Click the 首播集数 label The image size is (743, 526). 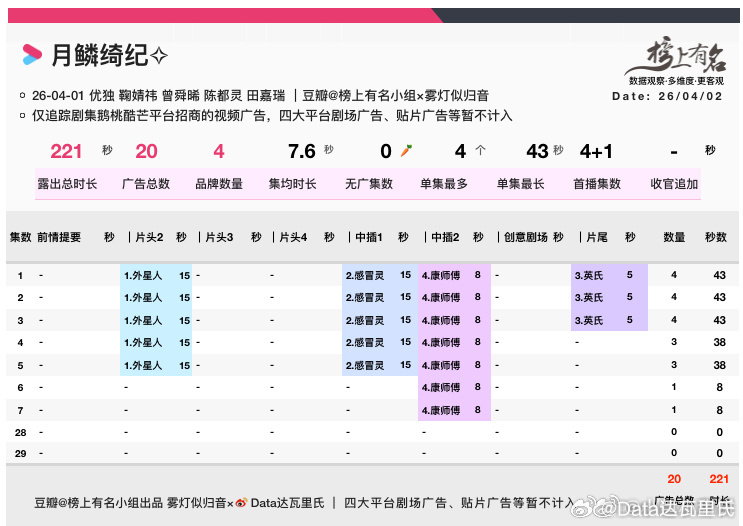pyautogui.click(x=597, y=184)
